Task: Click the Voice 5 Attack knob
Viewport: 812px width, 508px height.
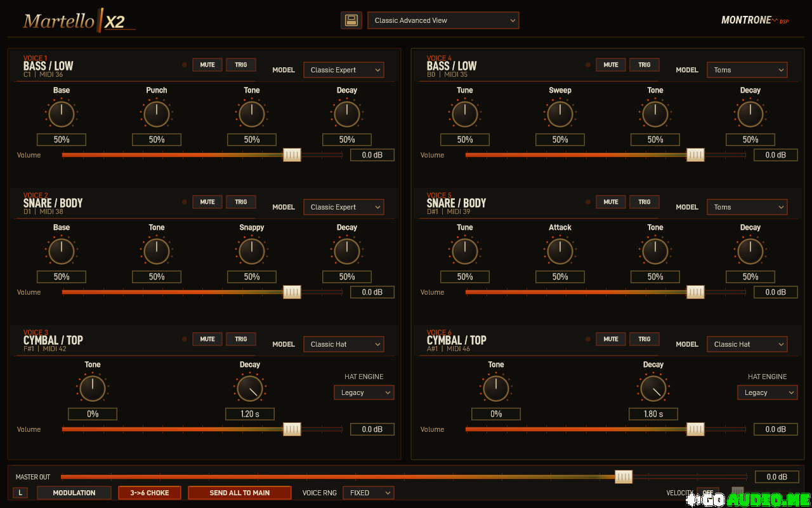Action: [x=560, y=251]
